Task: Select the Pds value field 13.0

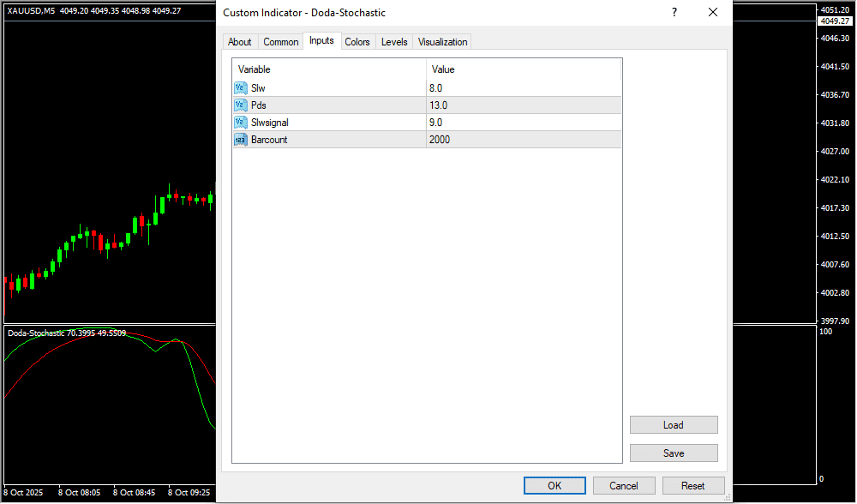Action: click(x=523, y=105)
